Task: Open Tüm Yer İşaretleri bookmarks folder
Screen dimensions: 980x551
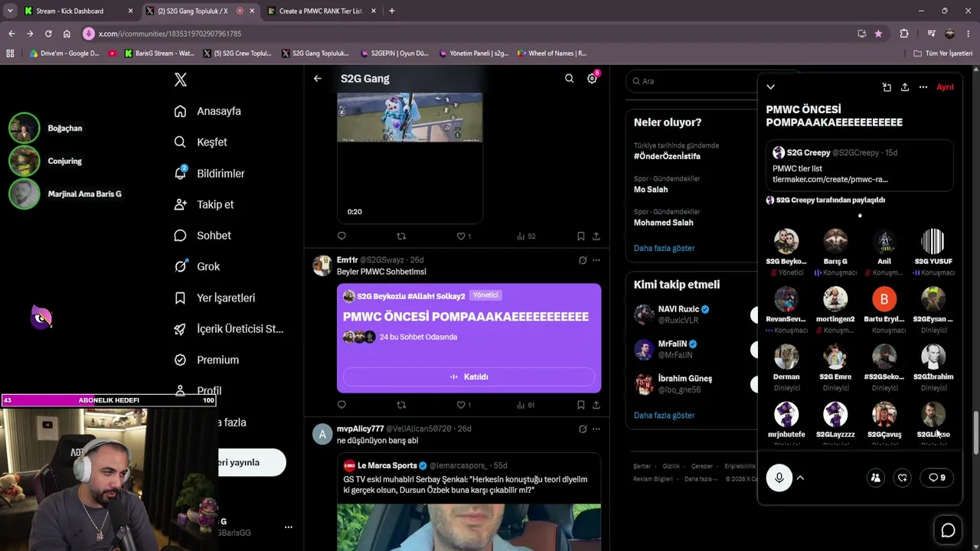Action: coord(943,54)
